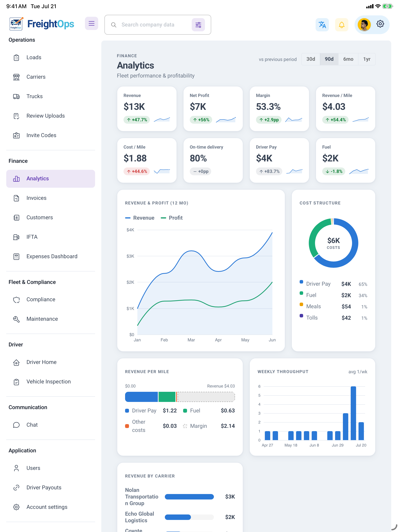Viewport: 399px width, 532px height.
Task: Click Driver Pay blue swatch in Cost Structure
Action: pyautogui.click(x=301, y=282)
